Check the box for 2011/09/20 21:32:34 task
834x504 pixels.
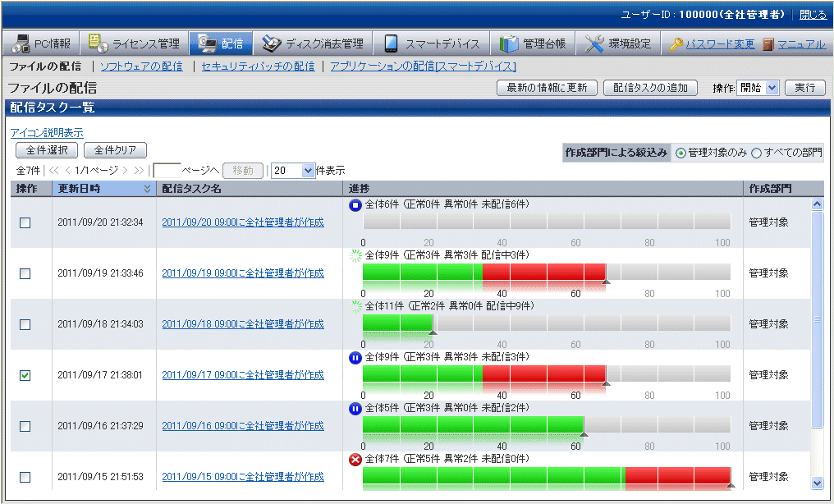pyautogui.click(x=25, y=222)
